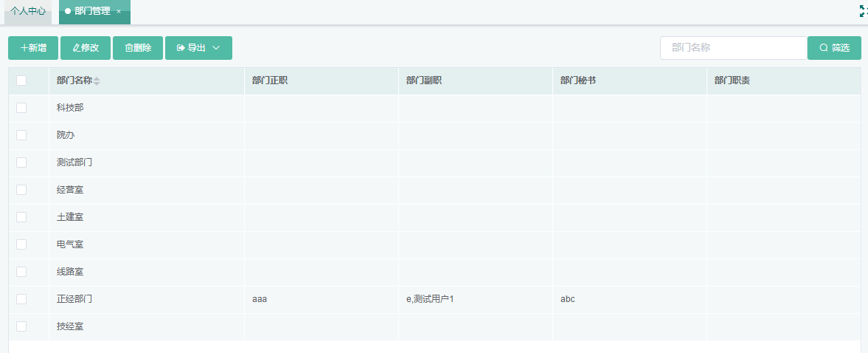868x353 pixels.
Task: Check the 正经部门 row checkbox
Action: coord(21,299)
